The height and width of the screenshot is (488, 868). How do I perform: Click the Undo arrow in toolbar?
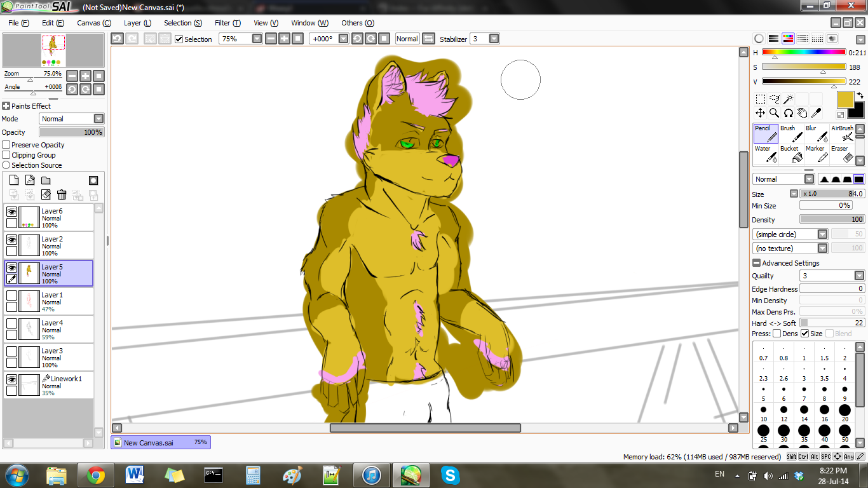coord(117,39)
